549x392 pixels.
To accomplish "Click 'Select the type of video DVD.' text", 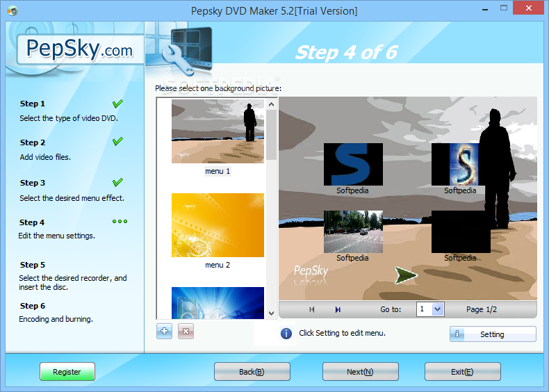I will 69,118.
